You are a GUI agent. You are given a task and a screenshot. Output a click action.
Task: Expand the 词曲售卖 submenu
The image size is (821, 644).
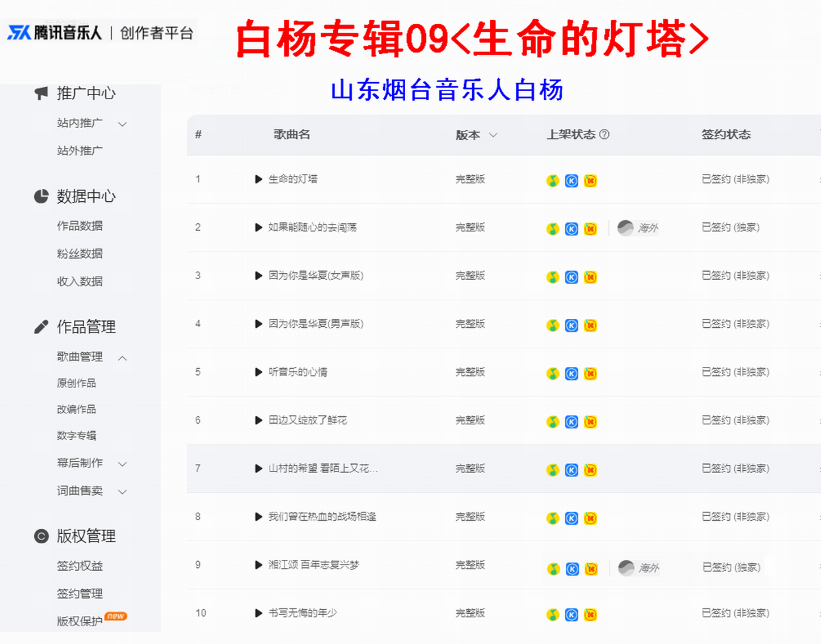click(122, 492)
